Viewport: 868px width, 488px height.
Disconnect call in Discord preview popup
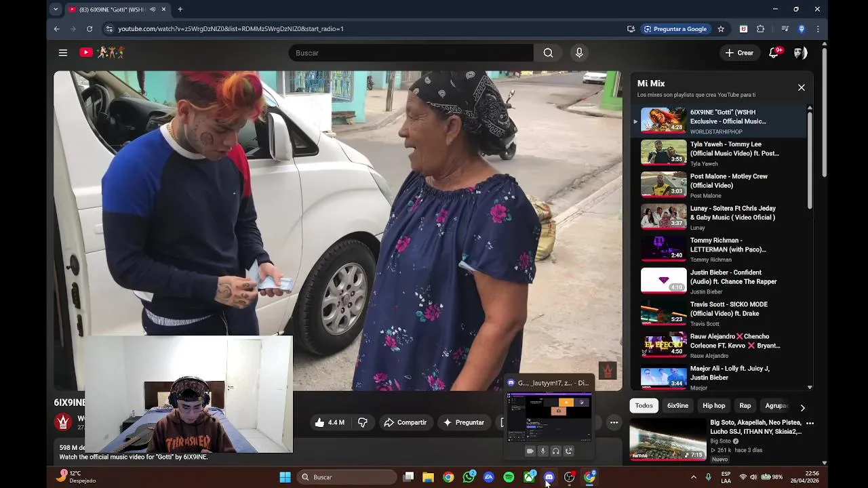(x=569, y=451)
